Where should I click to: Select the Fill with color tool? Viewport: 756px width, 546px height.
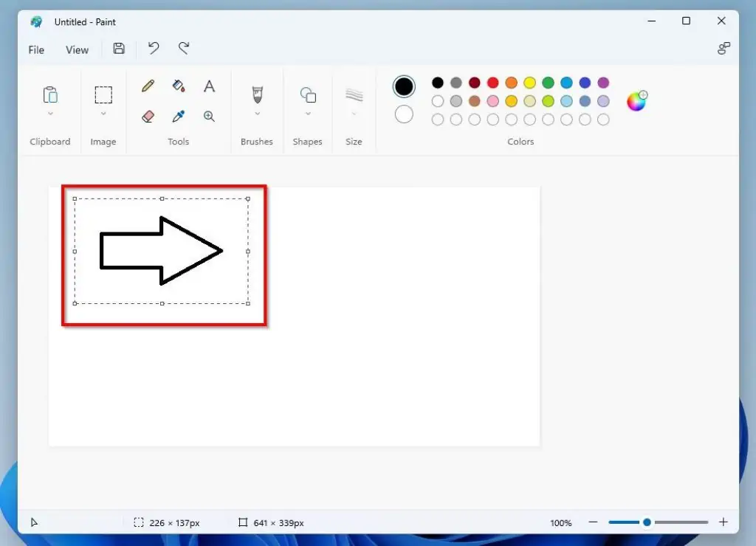pos(178,86)
